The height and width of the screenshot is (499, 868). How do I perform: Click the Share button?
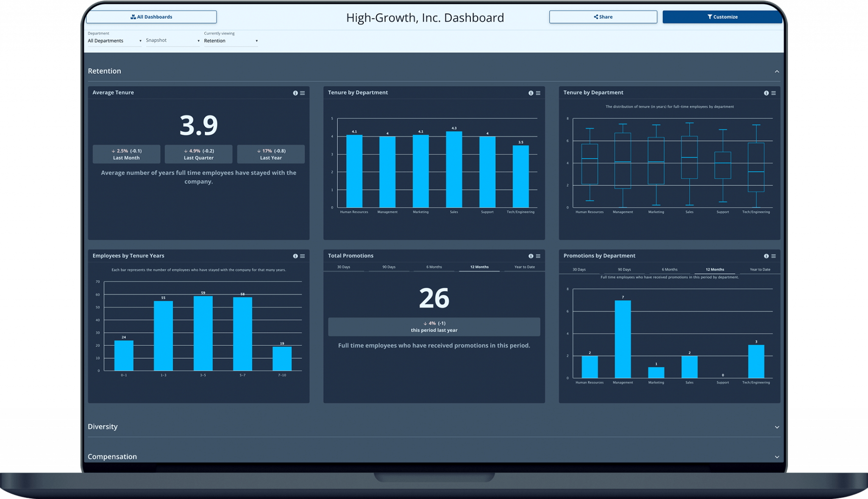click(603, 17)
